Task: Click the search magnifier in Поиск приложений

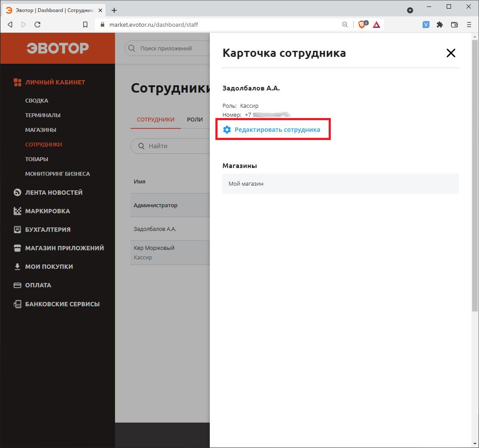Action: (131, 48)
